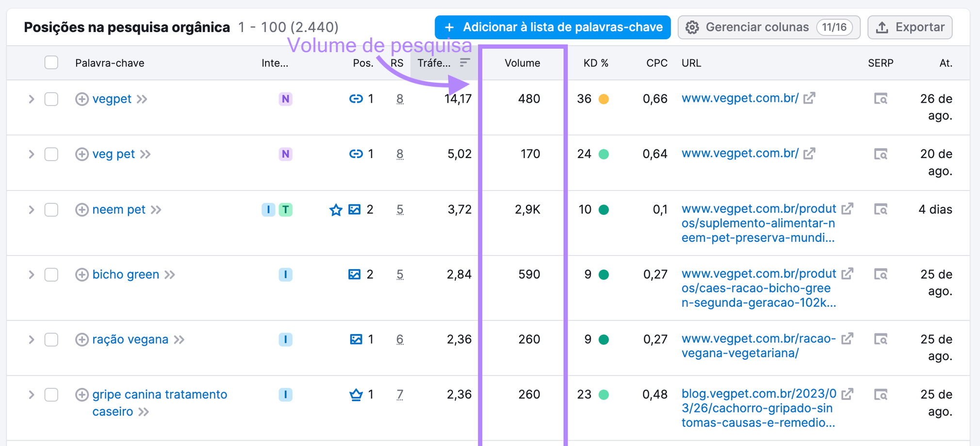This screenshot has width=980, height=446.
Task: Open SERP snapshot for neem pet row
Action: 880,209
